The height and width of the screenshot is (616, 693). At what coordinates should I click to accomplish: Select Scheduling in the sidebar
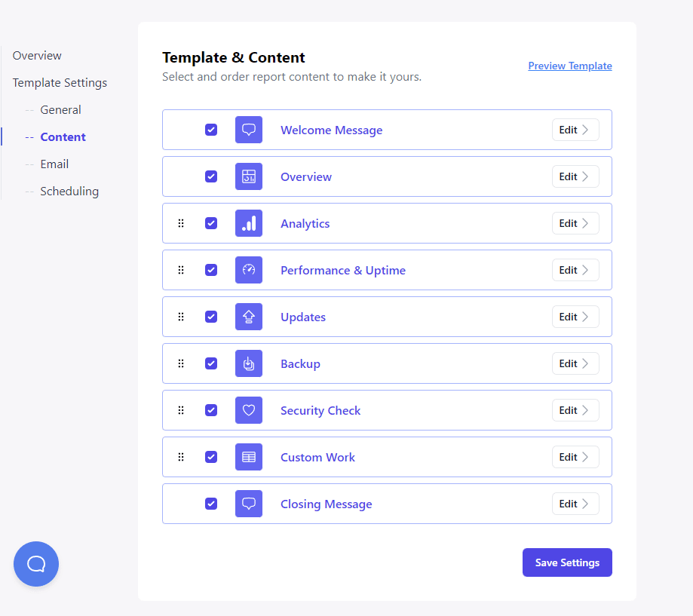point(69,192)
